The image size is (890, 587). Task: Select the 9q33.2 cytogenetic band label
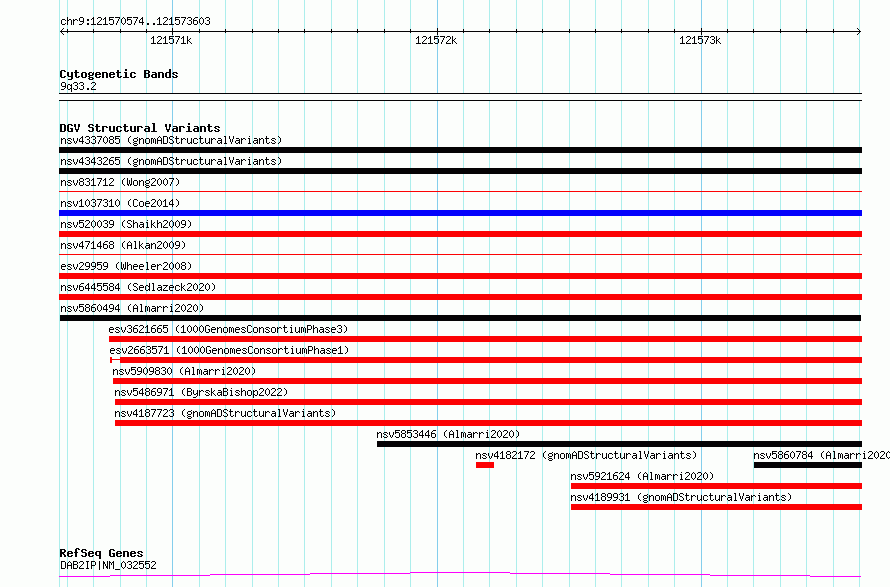tap(78, 86)
